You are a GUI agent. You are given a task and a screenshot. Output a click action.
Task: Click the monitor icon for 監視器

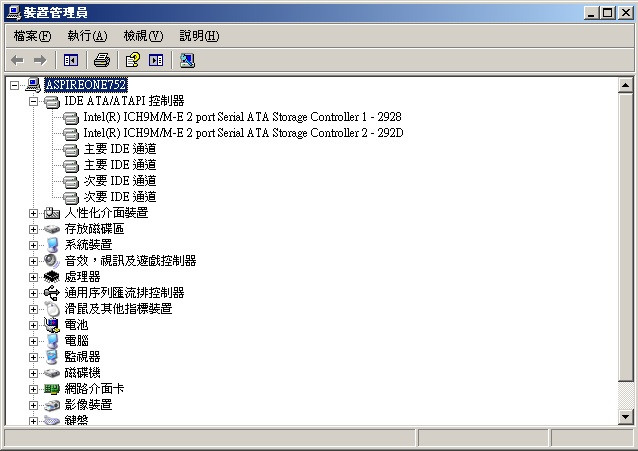(52, 357)
